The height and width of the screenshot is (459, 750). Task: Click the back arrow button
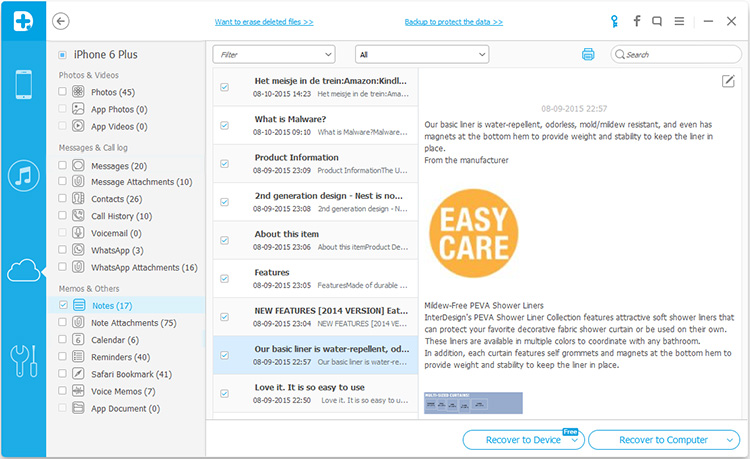click(x=61, y=22)
